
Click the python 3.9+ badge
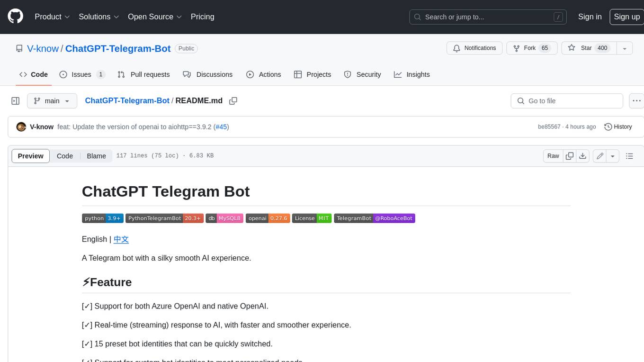103,218
